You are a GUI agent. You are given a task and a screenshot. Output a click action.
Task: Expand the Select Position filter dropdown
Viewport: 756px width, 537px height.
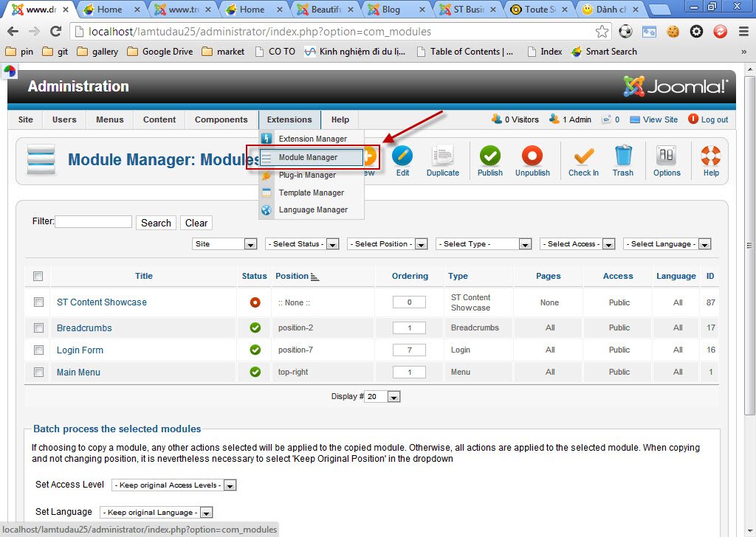tap(388, 244)
